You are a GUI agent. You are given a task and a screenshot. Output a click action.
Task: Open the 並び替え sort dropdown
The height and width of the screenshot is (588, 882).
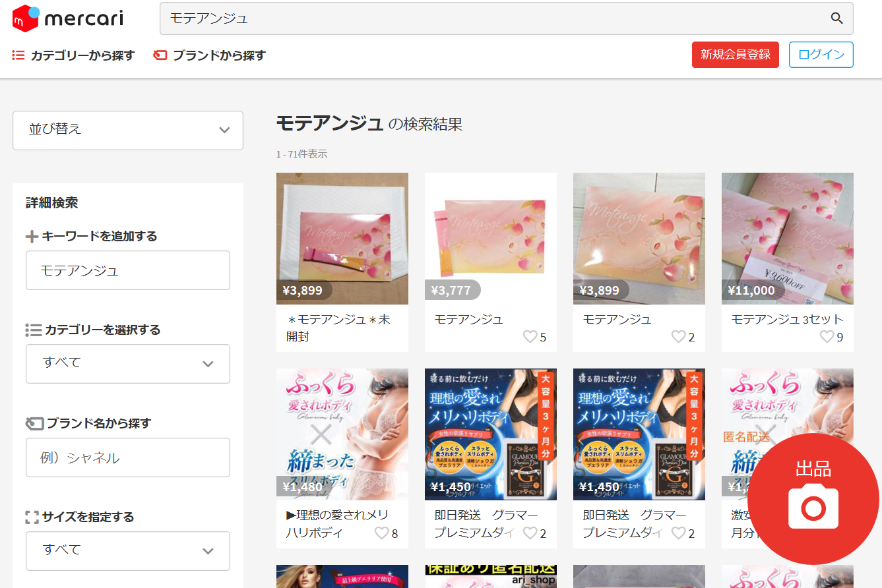coord(128,130)
